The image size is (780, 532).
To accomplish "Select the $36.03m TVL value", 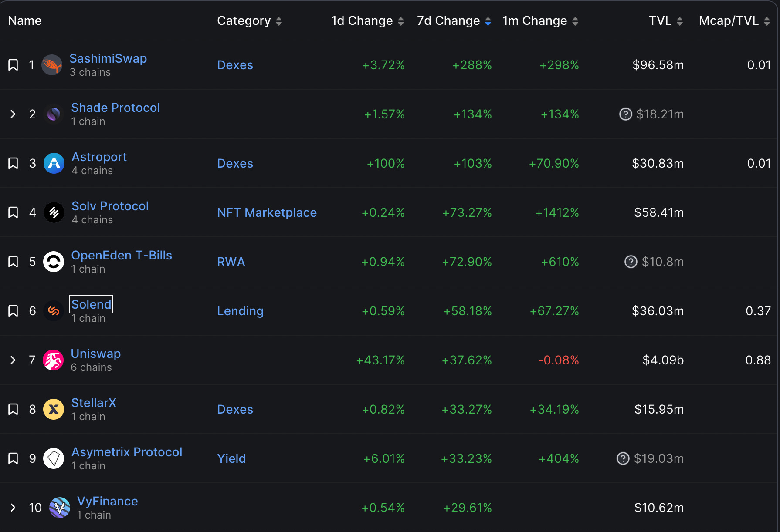I will point(658,311).
